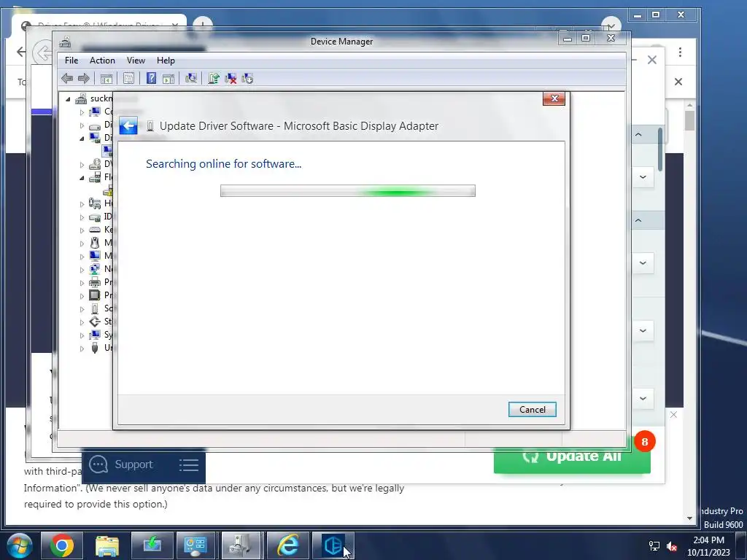
Task: Open the Properties toolbar icon in Device Manager
Action: 128,79
